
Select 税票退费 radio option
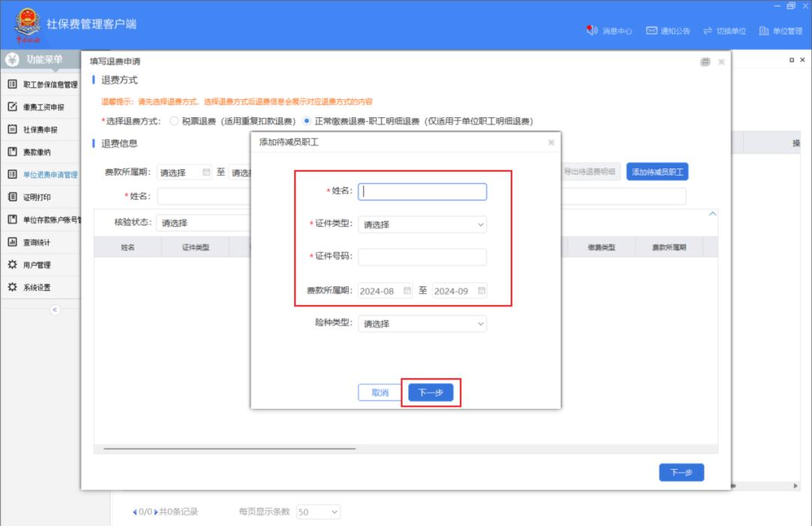[x=174, y=121]
